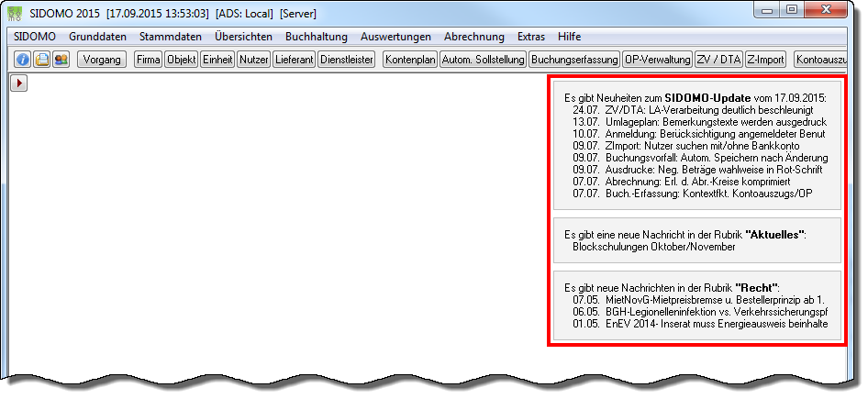Click the Nutzer toolbar button
This screenshot has height=399, width=868.
pos(253,60)
